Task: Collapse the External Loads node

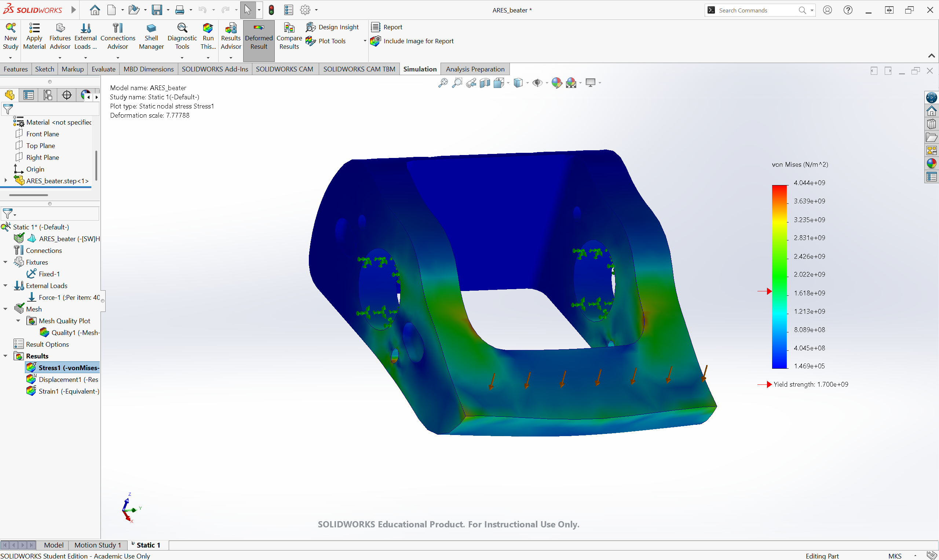Action: click(5, 285)
